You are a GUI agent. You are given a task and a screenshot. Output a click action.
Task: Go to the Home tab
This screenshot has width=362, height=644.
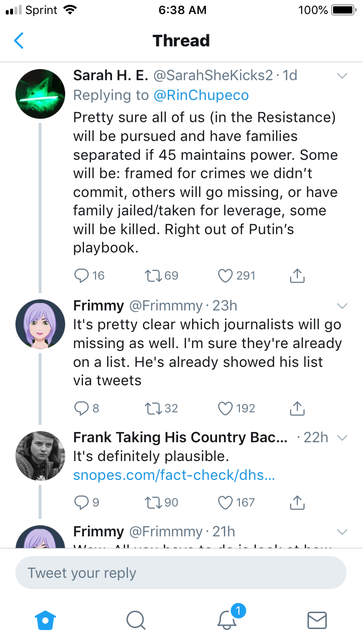tap(46, 620)
